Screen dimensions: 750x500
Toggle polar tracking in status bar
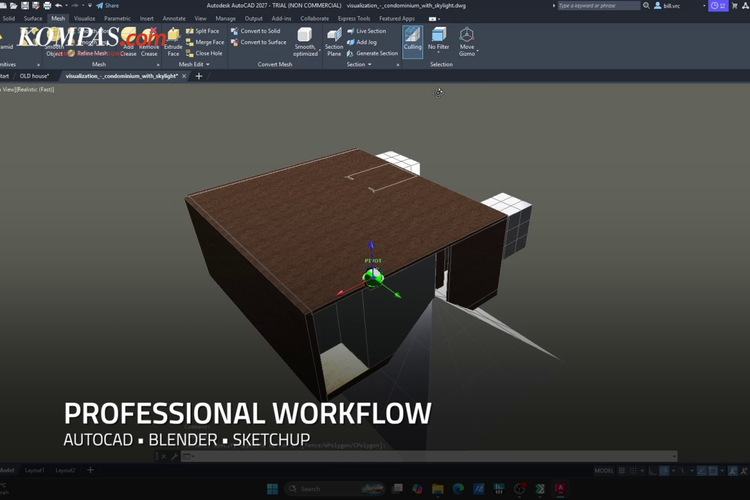664,471
